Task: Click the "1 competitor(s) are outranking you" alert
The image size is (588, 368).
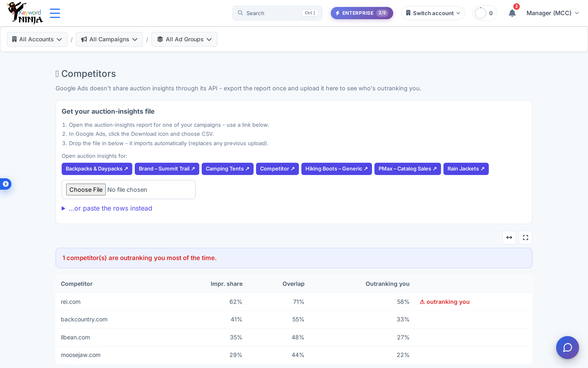Action: 294,258
